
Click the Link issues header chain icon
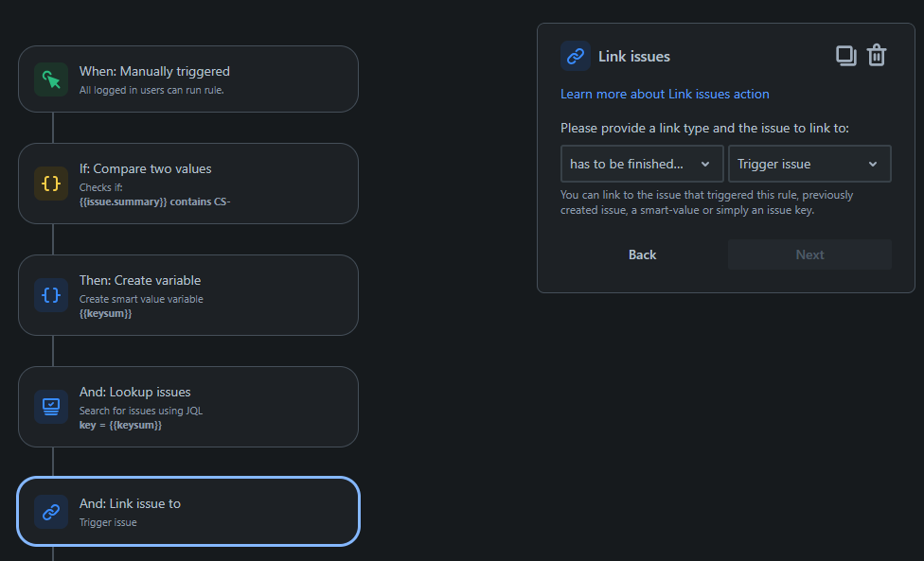[x=575, y=56]
